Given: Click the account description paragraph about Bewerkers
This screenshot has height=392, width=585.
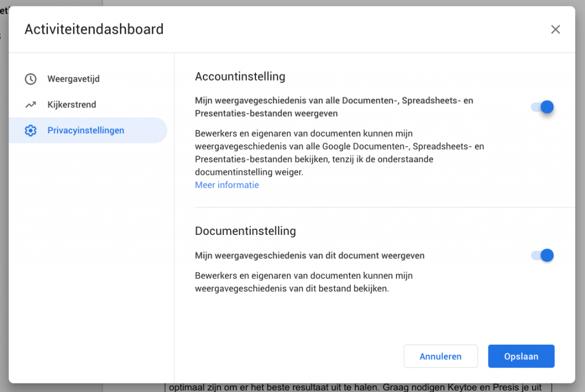Looking at the screenshot, I should (339, 153).
